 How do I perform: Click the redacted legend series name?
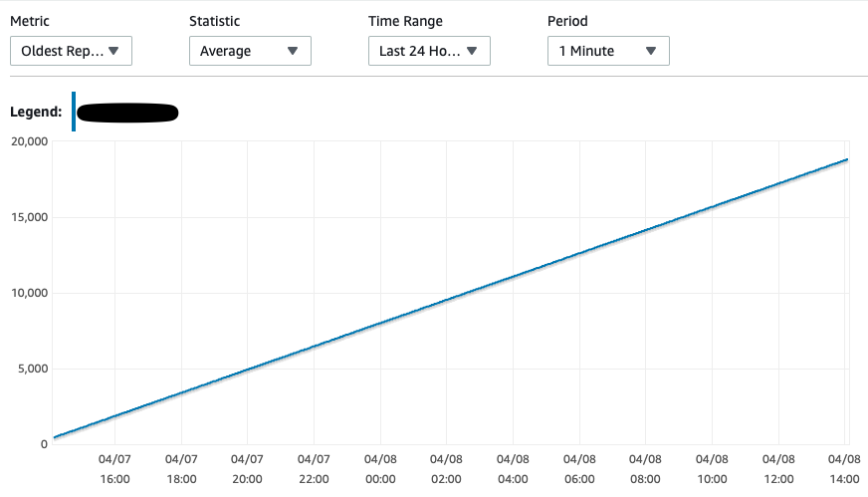click(x=127, y=113)
